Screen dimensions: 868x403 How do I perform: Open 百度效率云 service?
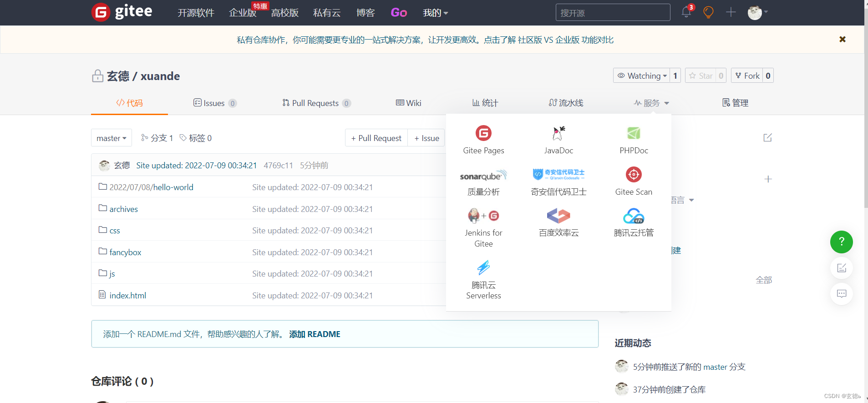tap(558, 223)
